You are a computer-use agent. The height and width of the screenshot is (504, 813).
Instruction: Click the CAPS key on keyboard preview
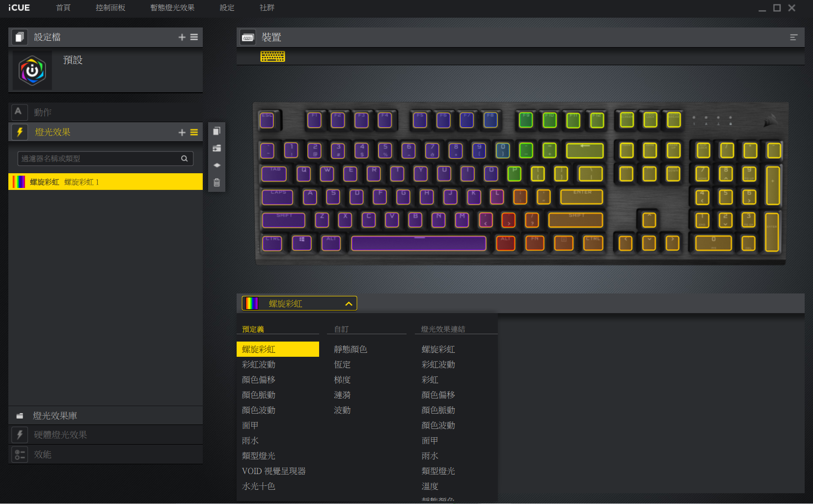(x=278, y=197)
